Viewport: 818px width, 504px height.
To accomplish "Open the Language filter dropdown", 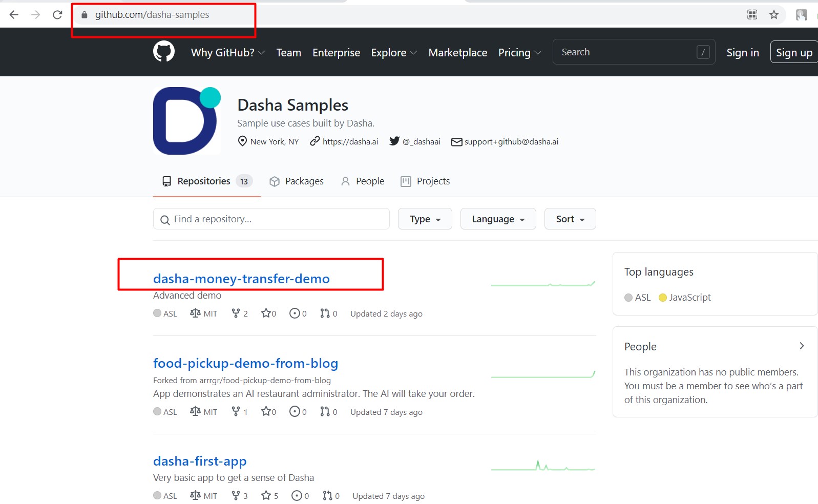I will click(x=498, y=219).
